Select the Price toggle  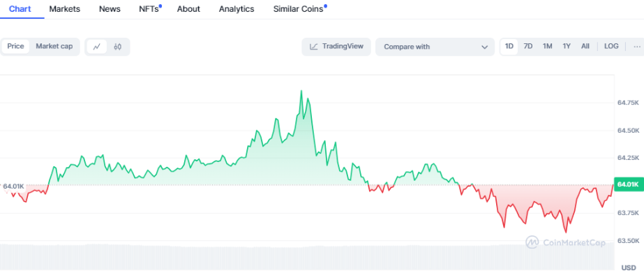[15, 47]
